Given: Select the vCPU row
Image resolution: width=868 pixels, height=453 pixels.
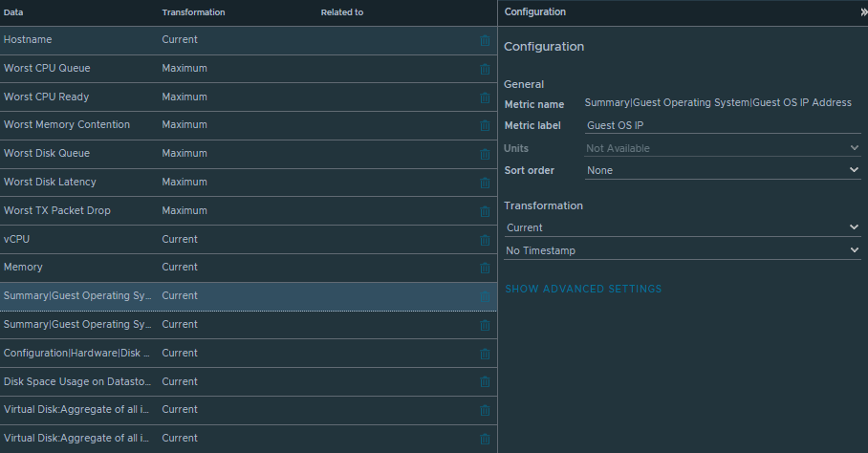Looking at the screenshot, I should 248,240.
